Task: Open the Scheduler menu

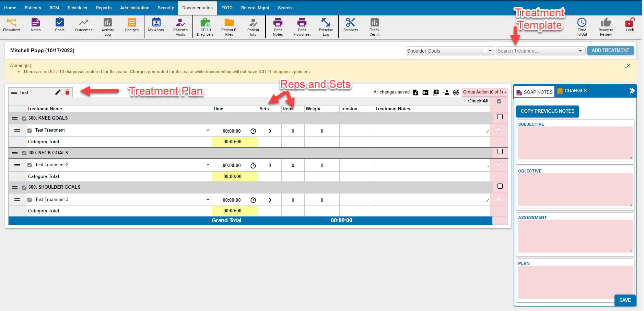Action: (78, 8)
